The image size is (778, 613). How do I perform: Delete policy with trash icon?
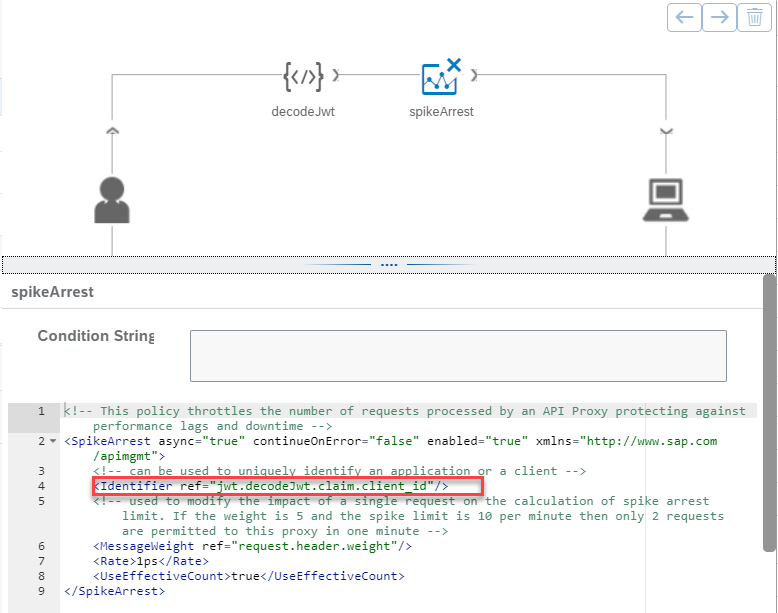tap(755, 17)
